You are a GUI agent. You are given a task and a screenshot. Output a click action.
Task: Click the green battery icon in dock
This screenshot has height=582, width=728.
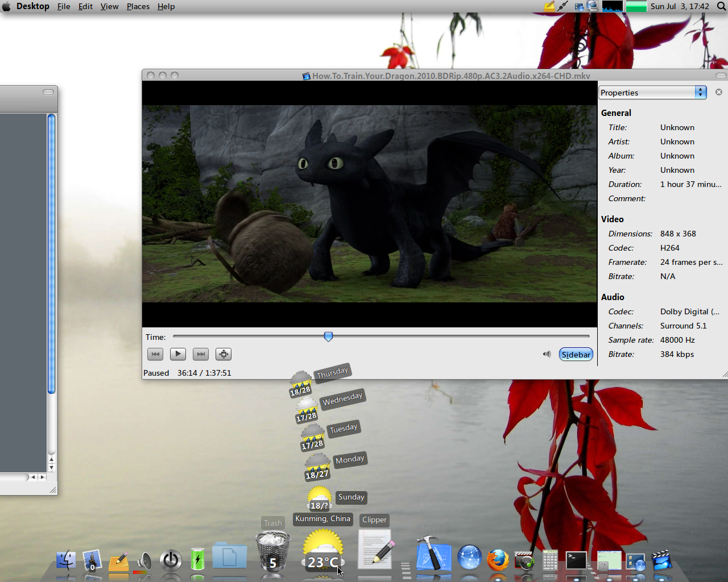[x=197, y=559]
